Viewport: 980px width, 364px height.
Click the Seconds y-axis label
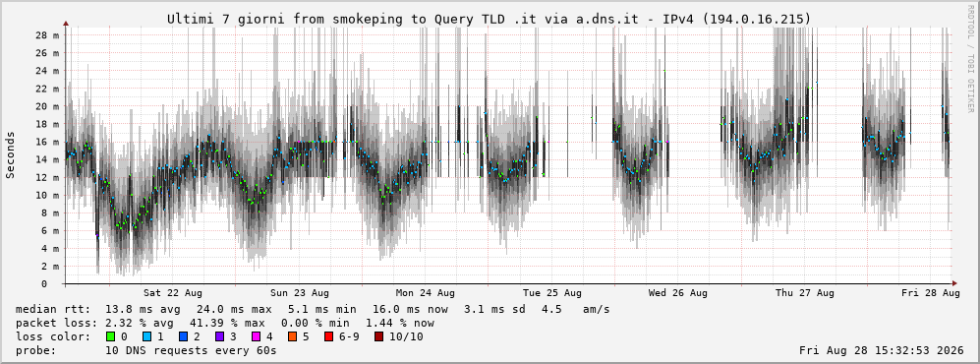(11, 154)
